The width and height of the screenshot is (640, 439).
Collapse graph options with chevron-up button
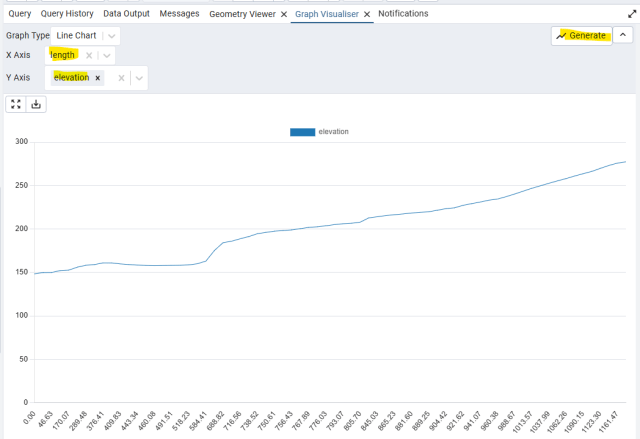point(623,35)
